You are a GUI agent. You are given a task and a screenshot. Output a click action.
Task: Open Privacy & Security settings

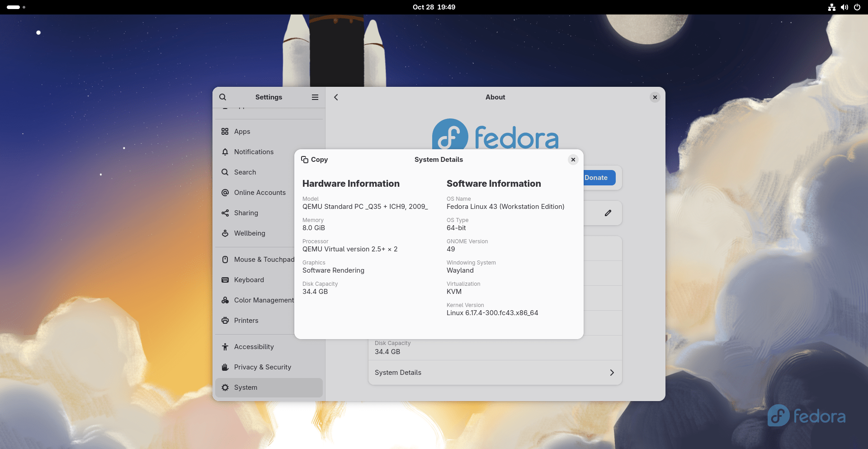[x=262, y=367]
